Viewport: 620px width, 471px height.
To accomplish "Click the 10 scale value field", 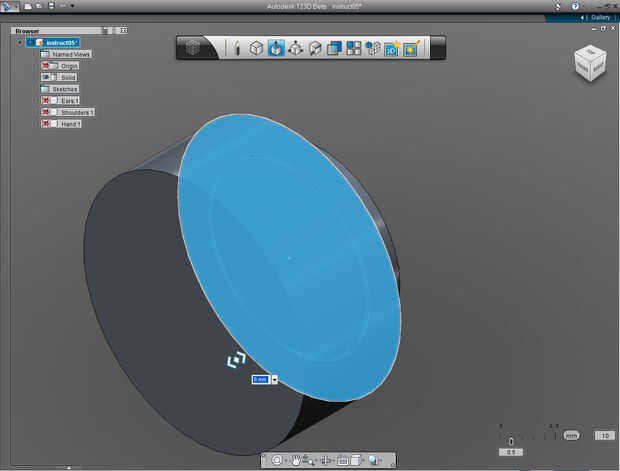I will (x=605, y=435).
